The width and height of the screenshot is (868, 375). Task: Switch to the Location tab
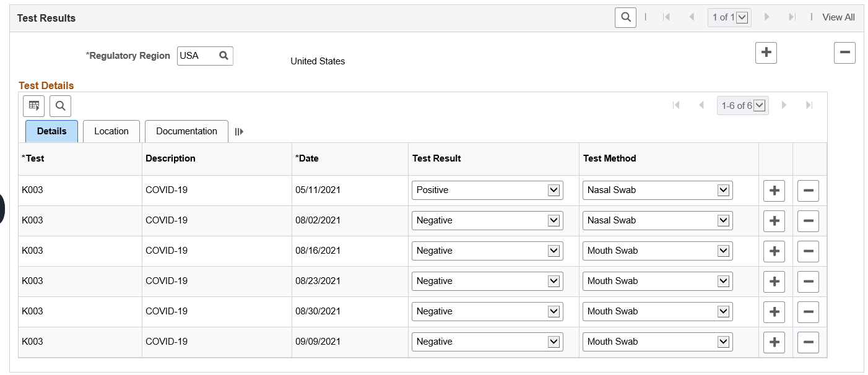[111, 131]
